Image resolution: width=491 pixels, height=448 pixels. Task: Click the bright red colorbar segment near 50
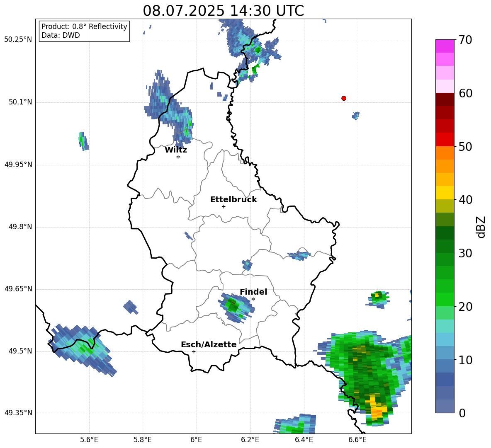point(445,140)
